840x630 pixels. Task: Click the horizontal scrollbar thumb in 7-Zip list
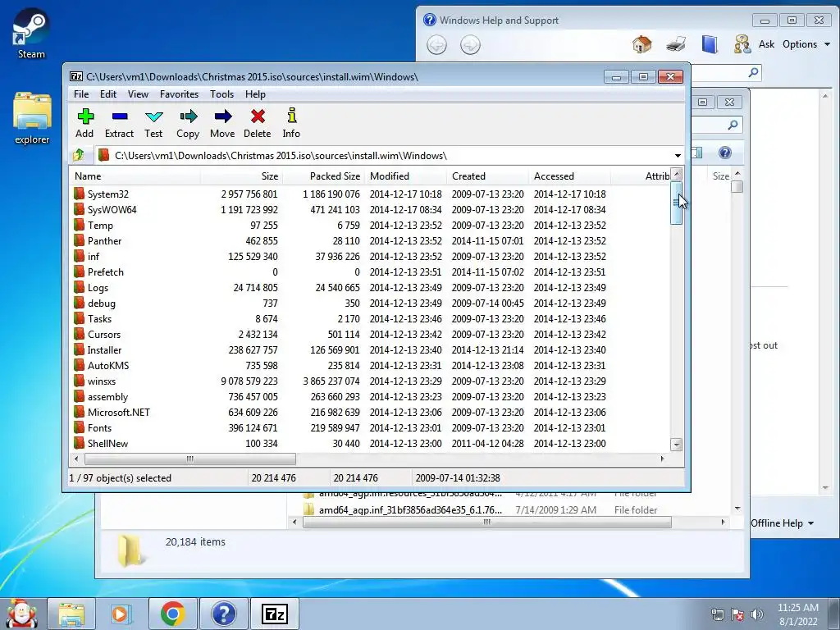pos(190,459)
